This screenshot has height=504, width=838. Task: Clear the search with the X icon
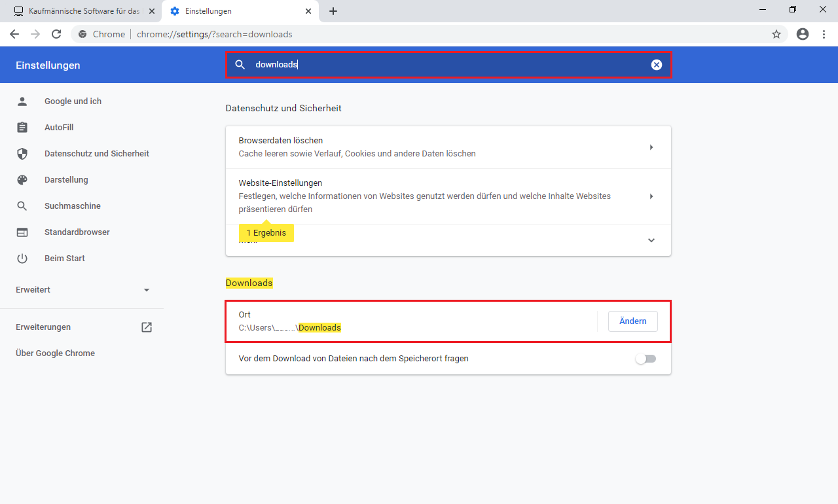point(656,65)
